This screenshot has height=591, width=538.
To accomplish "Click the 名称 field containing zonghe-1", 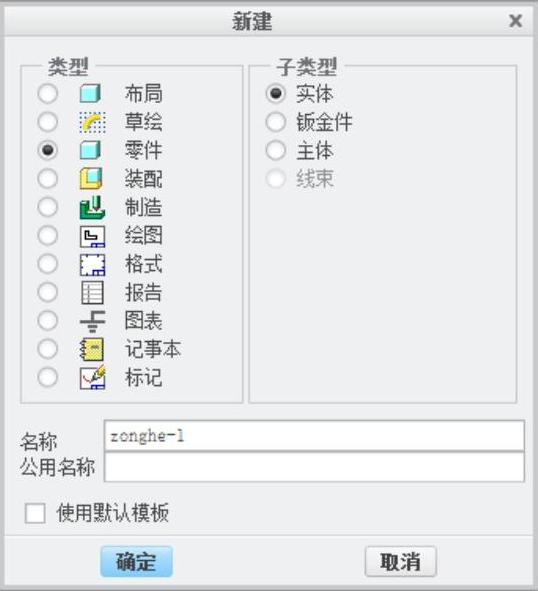I will coord(314,436).
